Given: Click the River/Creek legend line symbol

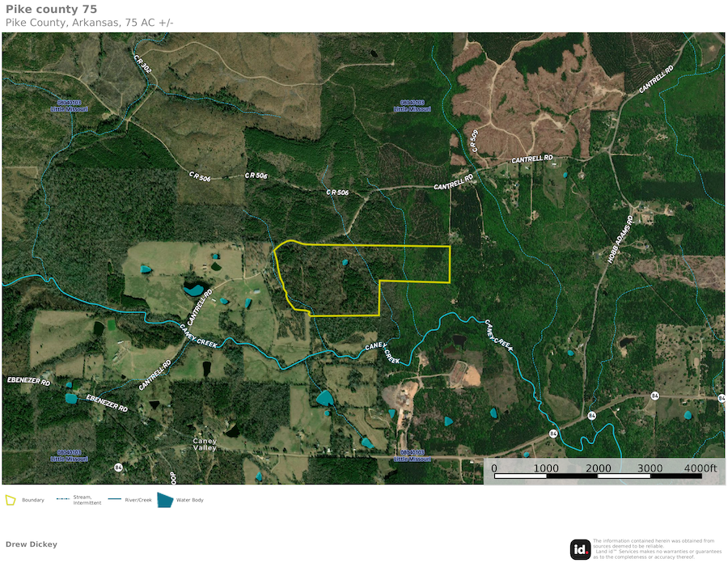Looking at the screenshot, I should pos(114,500).
